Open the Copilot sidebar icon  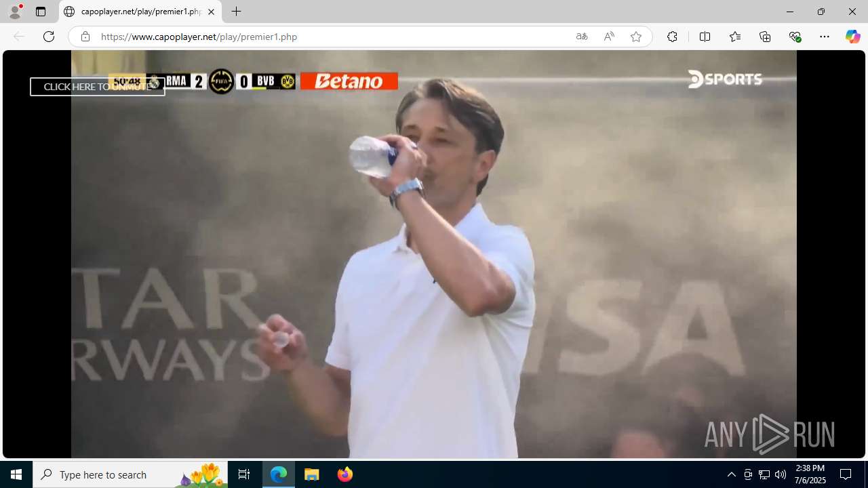tap(852, 37)
